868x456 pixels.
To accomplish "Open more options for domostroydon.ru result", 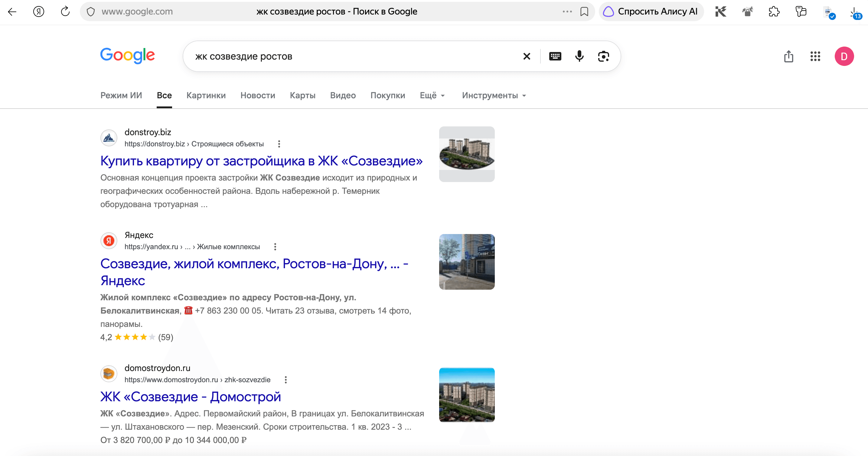I will [286, 380].
